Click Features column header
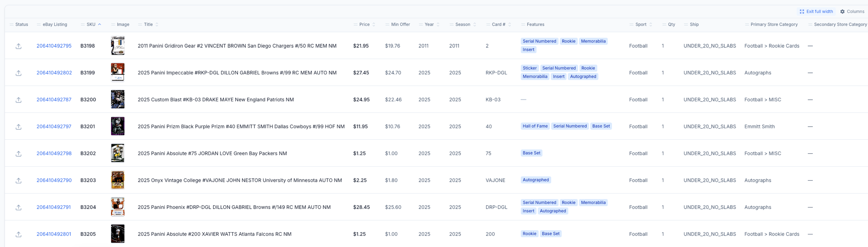This screenshot has width=868, height=247. (x=536, y=24)
